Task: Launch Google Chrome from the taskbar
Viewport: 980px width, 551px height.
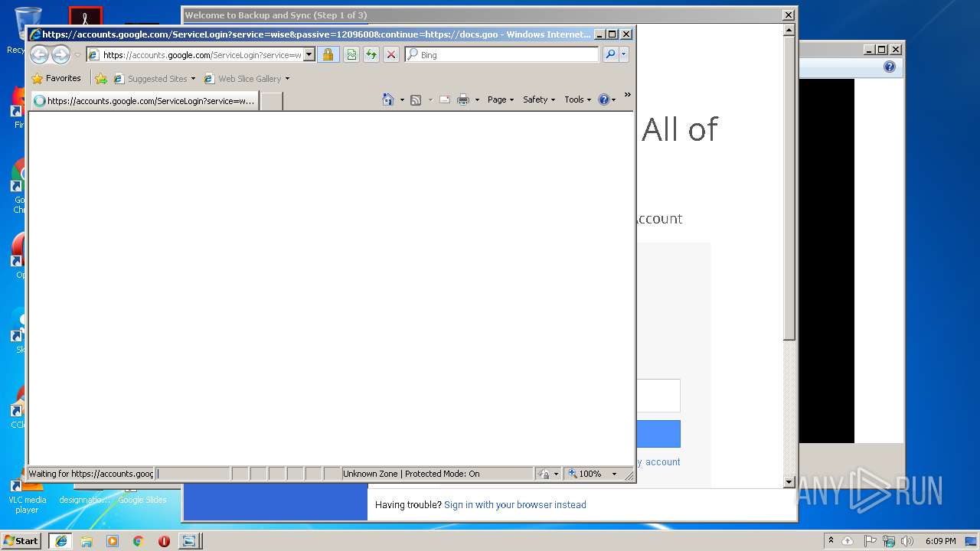Action: [138, 540]
